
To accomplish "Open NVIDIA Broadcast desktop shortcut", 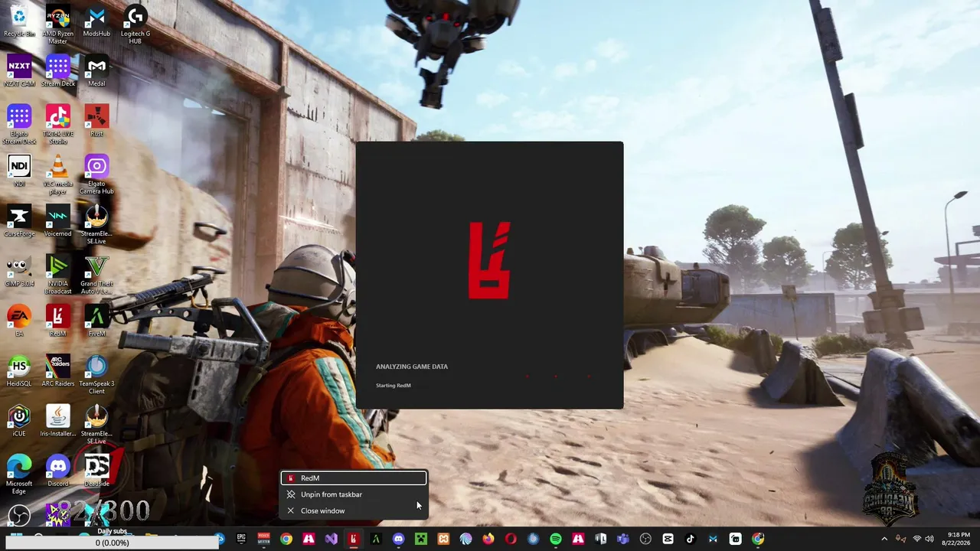I will pos(58,275).
